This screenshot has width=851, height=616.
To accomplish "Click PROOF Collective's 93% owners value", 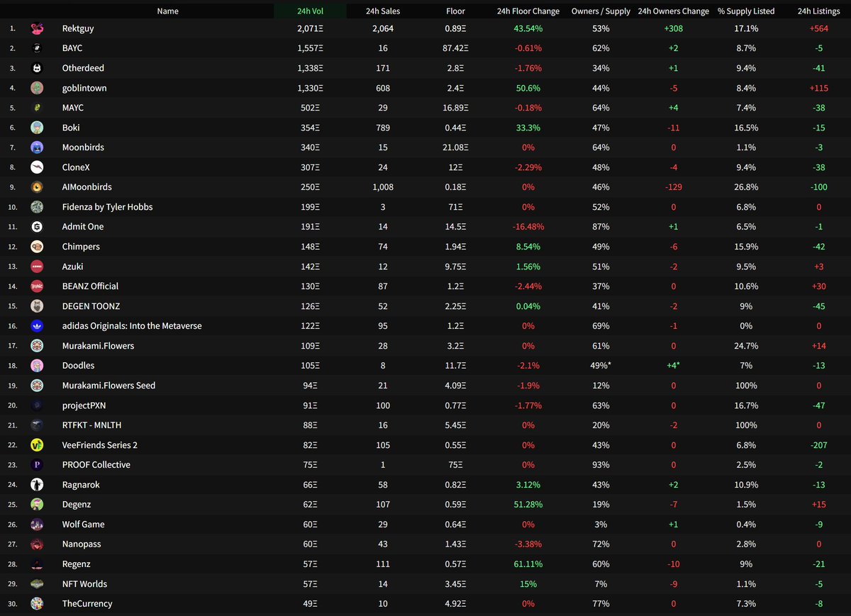I will 601,465.
